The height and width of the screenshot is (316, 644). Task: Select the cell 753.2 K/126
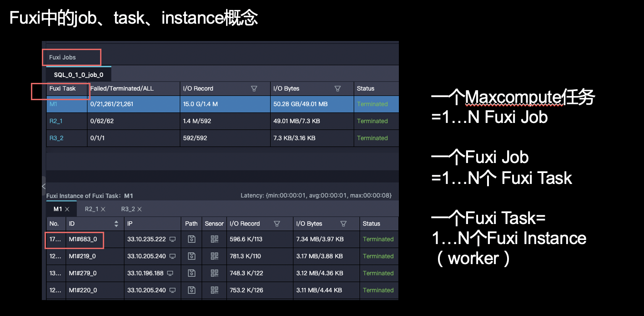coord(247,290)
